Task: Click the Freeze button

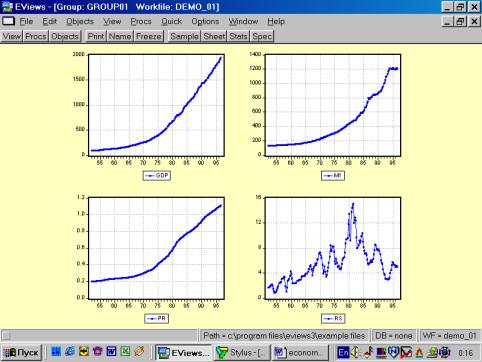Action: (x=149, y=36)
